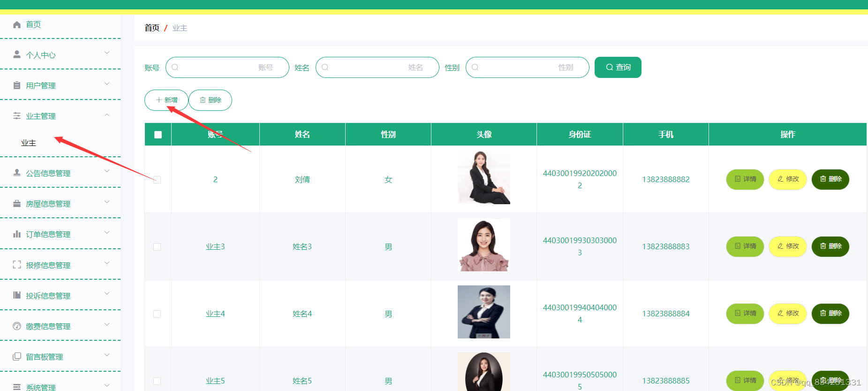Open the 投诉信息管理 menu item
868x391 pixels.
[60, 296]
